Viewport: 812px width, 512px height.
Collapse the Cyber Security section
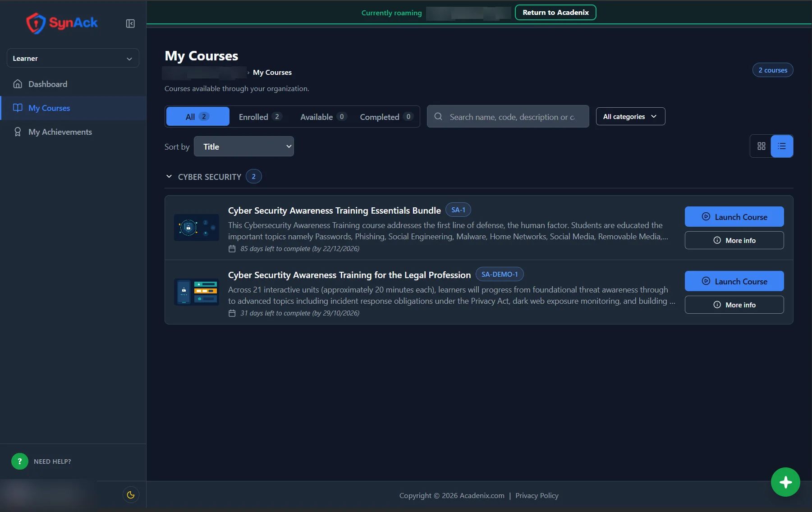(x=169, y=177)
